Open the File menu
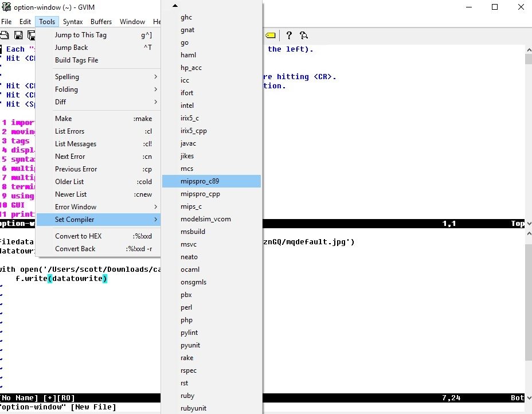The height and width of the screenshot is (414, 532). coord(6,21)
